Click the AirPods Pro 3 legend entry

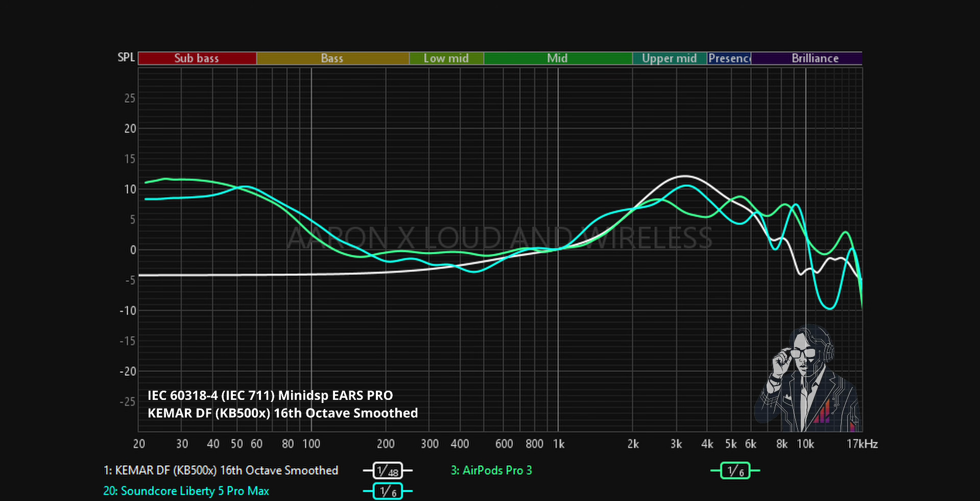point(491,470)
